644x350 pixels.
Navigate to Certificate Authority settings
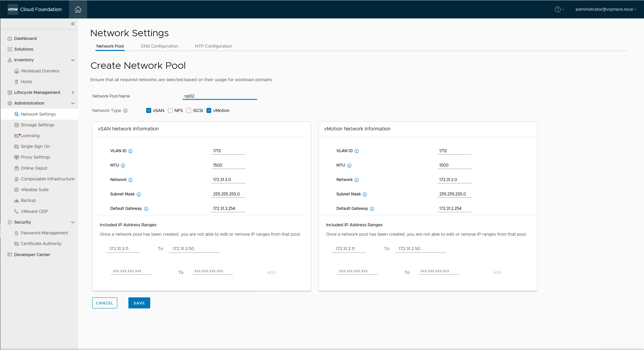click(41, 243)
